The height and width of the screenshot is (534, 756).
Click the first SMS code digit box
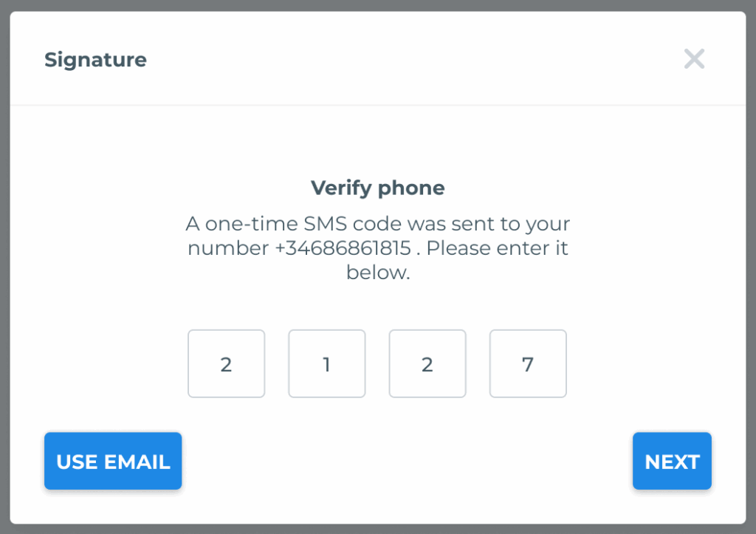click(226, 363)
